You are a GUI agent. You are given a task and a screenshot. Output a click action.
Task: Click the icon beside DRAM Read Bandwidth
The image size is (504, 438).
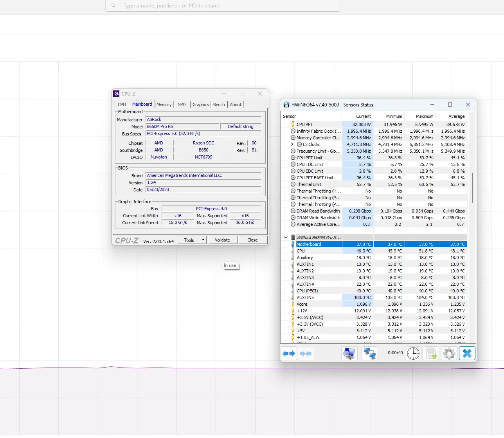pos(293,211)
